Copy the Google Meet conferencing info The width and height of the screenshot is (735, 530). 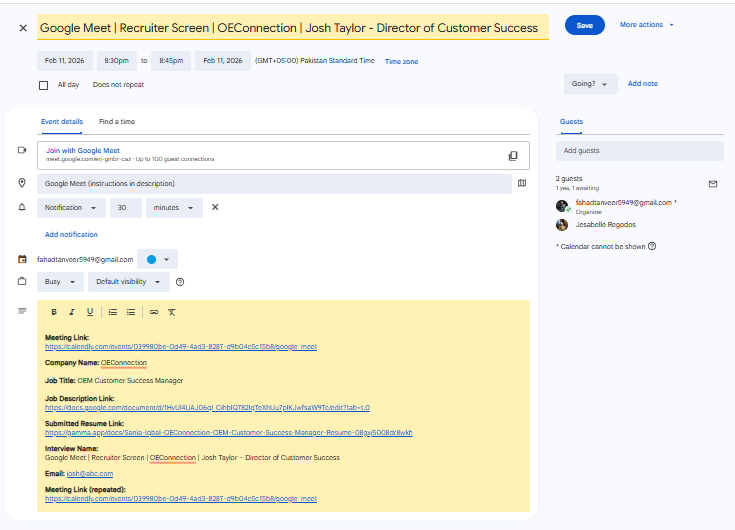(513, 156)
